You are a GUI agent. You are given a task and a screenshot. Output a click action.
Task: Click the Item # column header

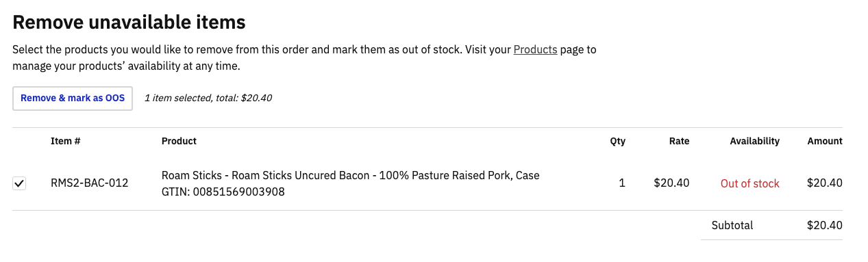point(66,141)
